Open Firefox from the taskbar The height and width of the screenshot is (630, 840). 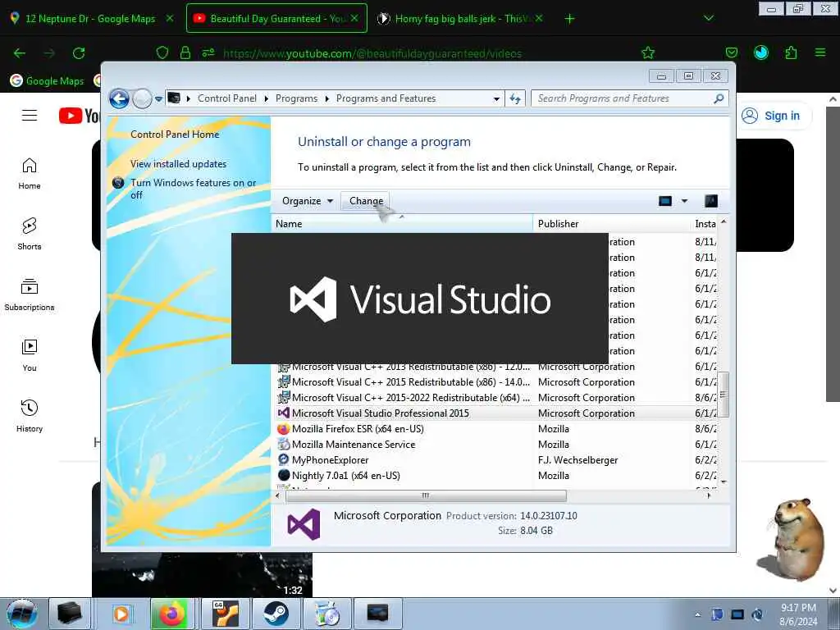(x=172, y=614)
